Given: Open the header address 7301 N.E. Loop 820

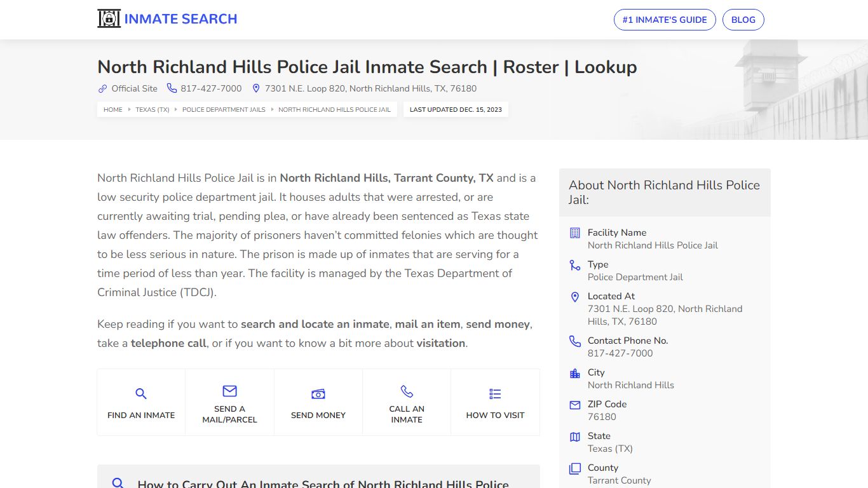Looking at the screenshot, I should click(370, 88).
